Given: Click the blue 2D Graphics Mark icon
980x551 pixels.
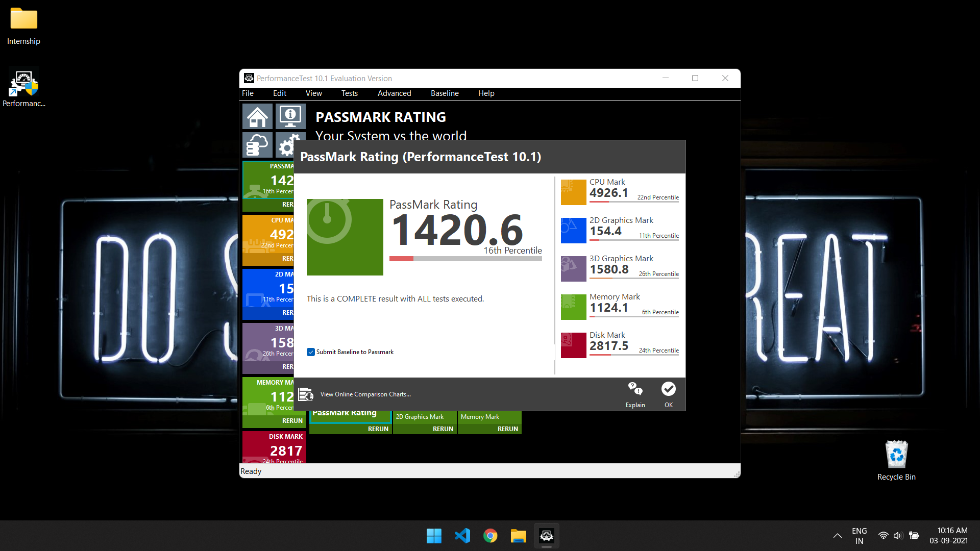Looking at the screenshot, I should (x=573, y=231).
